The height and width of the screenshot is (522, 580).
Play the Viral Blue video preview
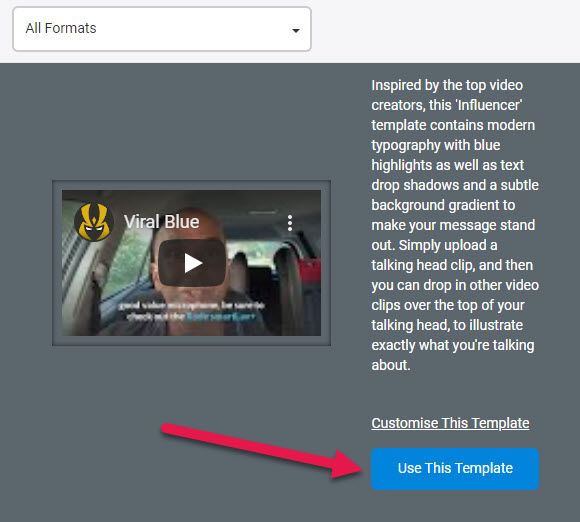click(192, 263)
